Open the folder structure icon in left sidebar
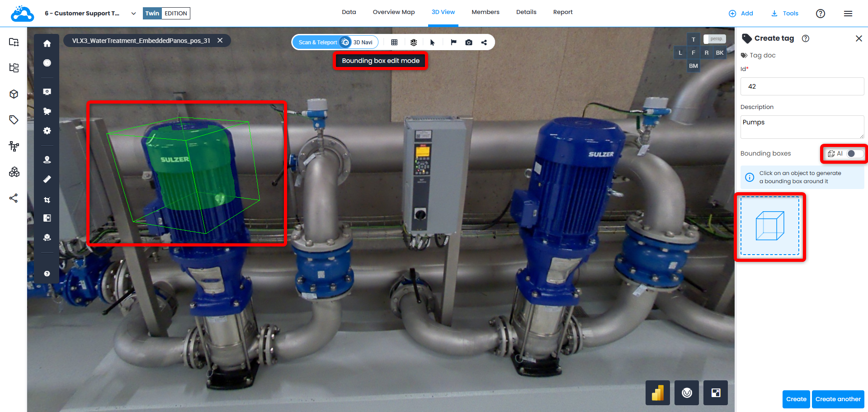Viewport: 868px width, 412px height. click(x=14, y=42)
